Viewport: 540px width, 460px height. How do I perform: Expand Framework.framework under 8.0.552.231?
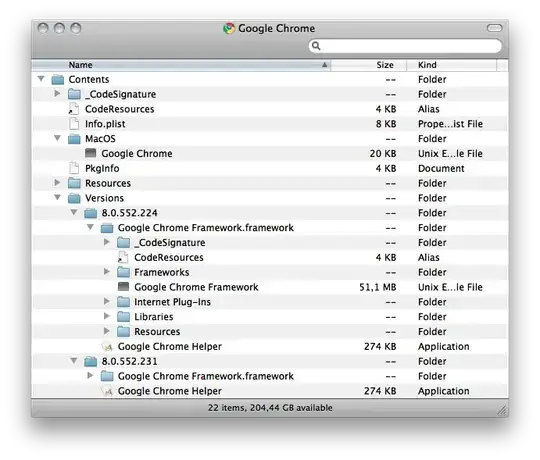pyautogui.click(x=90, y=375)
